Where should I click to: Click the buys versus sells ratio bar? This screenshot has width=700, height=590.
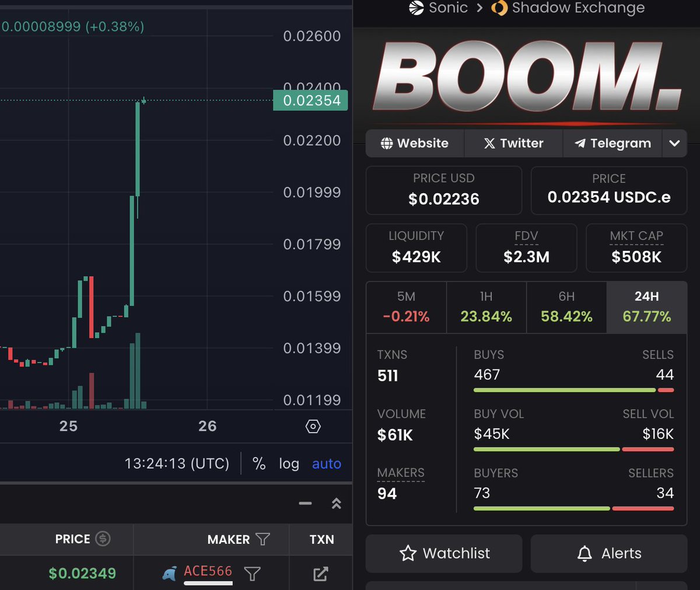click(x=574, y=390)
